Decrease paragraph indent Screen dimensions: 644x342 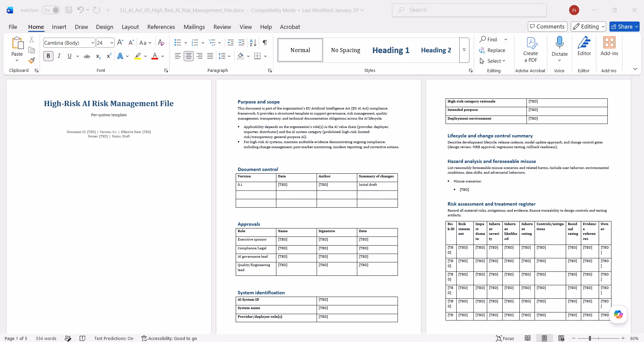[231, 43]
